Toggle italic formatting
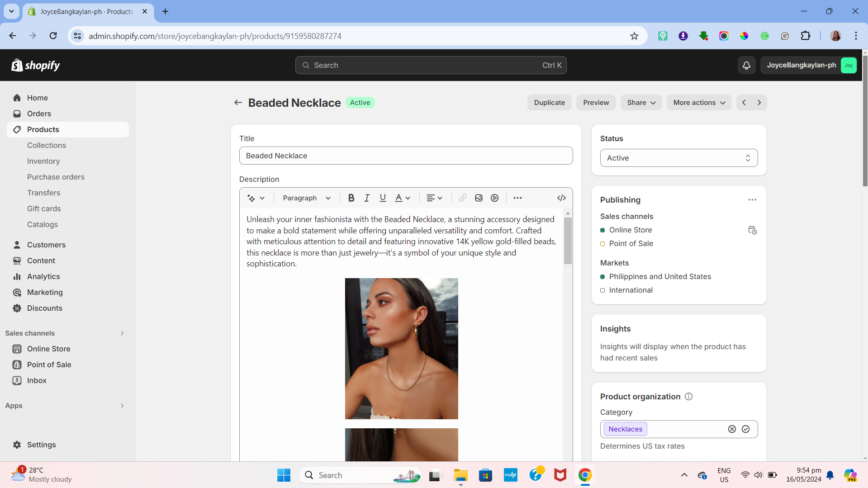868x488 pixels. [x=367, y=198]
